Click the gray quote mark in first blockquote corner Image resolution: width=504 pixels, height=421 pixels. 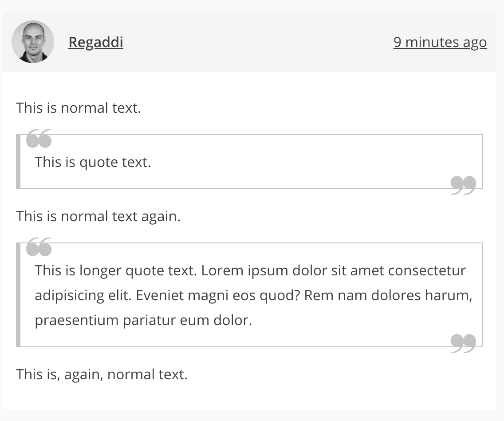tap(463, 184)
